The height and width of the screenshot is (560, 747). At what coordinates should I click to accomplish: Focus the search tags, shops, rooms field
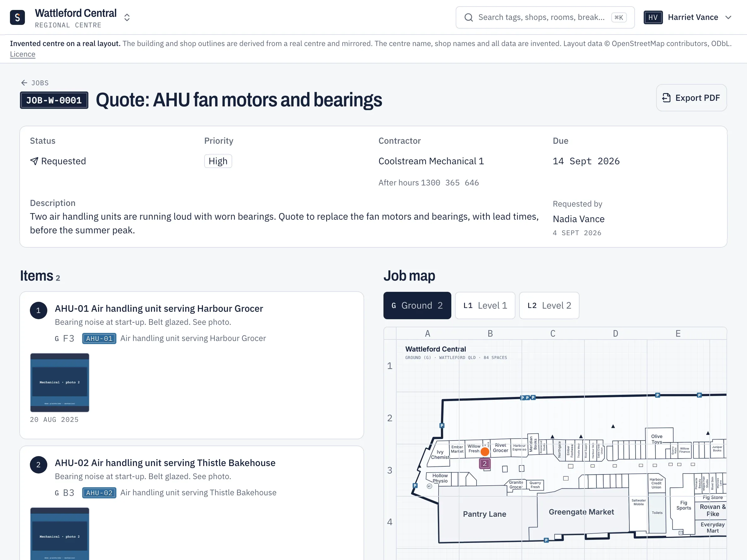(x=545, y=17)
